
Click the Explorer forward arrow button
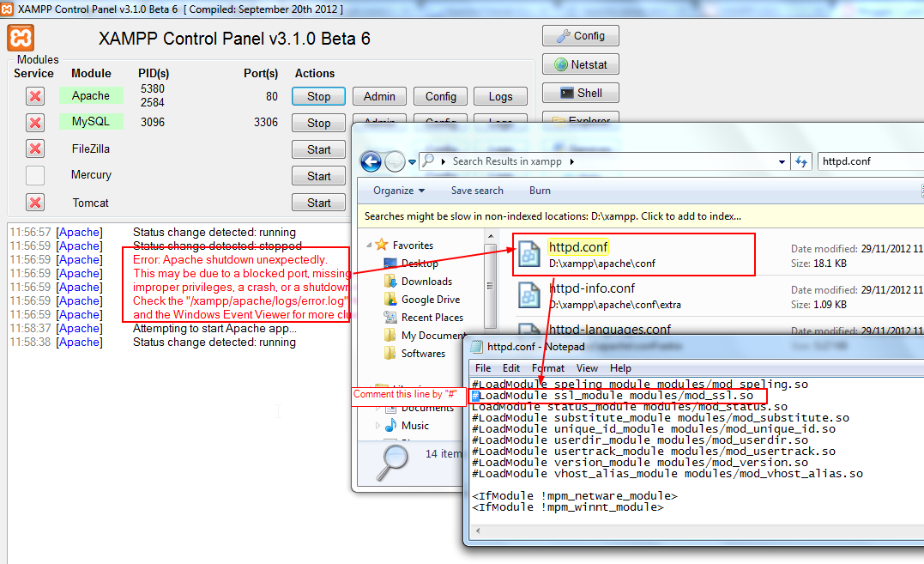(395, 161)
